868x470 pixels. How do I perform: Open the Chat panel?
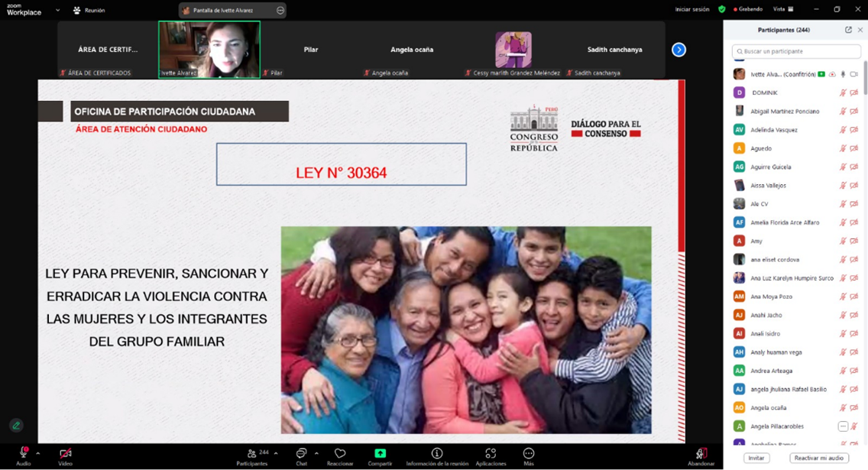pyautogui.click(x=301, y=456)
